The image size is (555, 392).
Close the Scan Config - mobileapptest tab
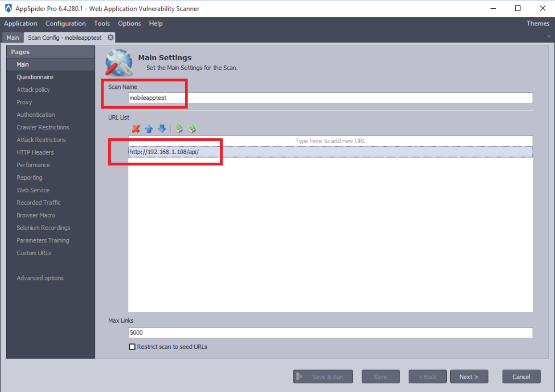[x=111, y=37]
